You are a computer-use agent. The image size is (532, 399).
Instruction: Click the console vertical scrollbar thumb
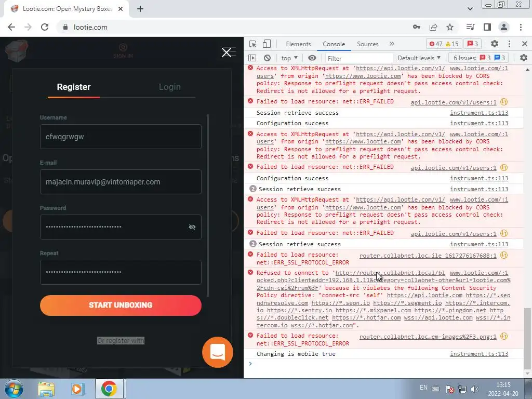coord(527,338)
